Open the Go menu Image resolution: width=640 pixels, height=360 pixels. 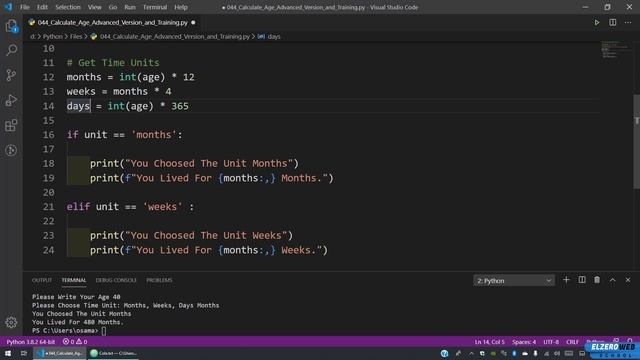click(x=113, y=7)
